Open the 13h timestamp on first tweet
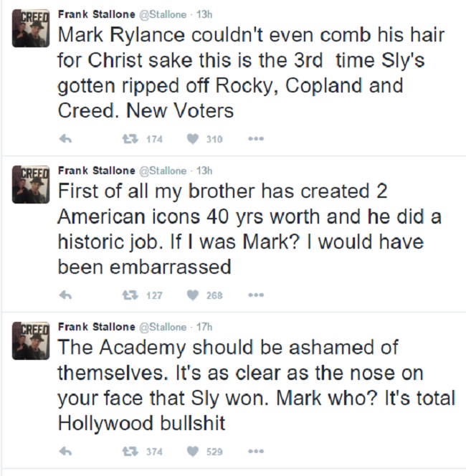466x476 pixels. point(205,12)
